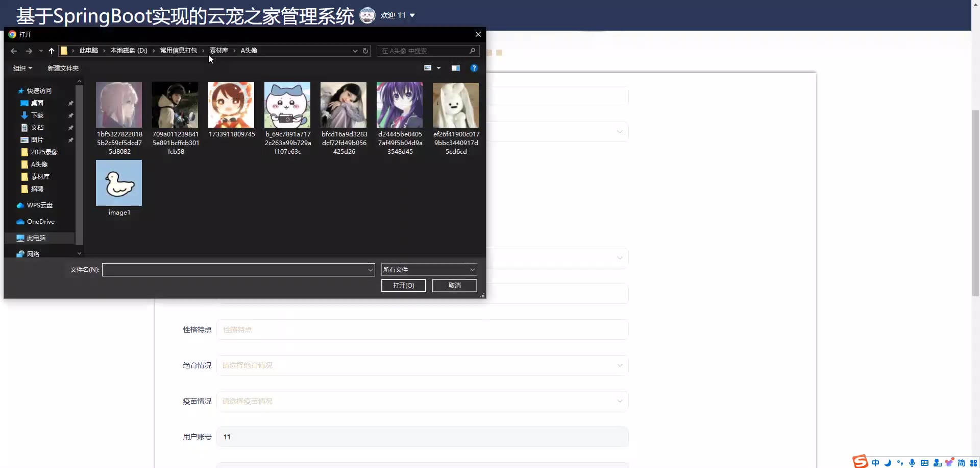Select 网络 in the navigation pane
Viewport: 980px width, 468px height.
point(33,254)
